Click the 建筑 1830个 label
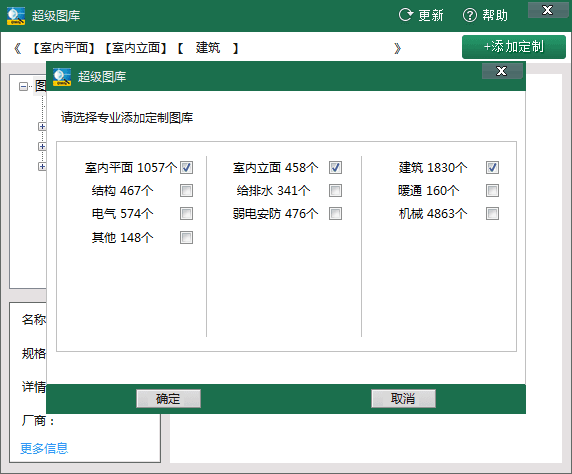Screen dimensions: 572x474 pos(433,168)
